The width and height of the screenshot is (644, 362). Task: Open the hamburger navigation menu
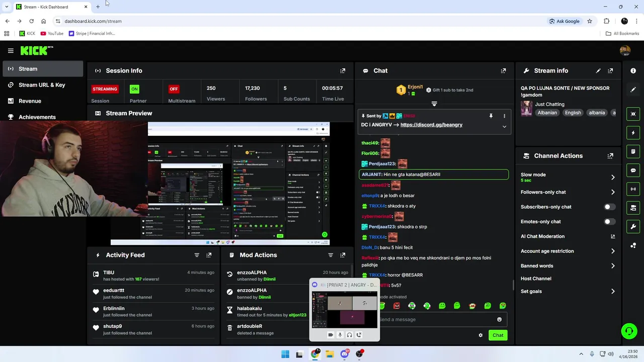(x=11, y=51)
